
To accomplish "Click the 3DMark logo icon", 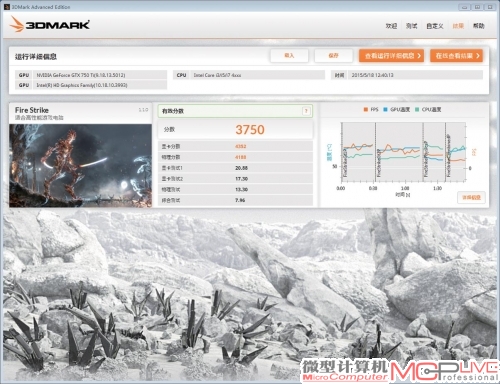I will point(17,25).
